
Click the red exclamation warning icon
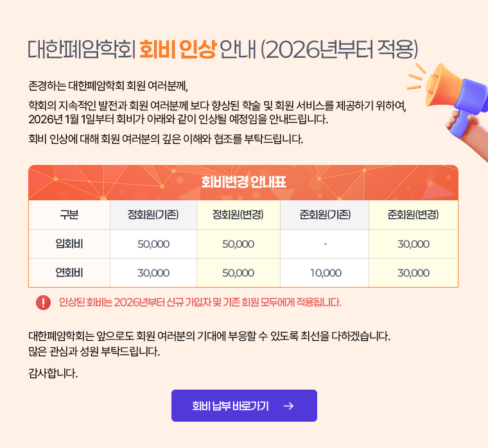click(44, 302)
